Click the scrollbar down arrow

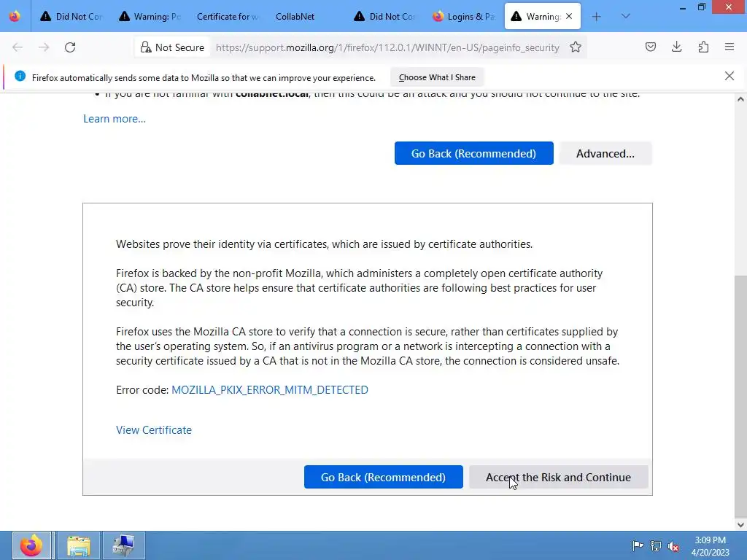click(740, 525)
